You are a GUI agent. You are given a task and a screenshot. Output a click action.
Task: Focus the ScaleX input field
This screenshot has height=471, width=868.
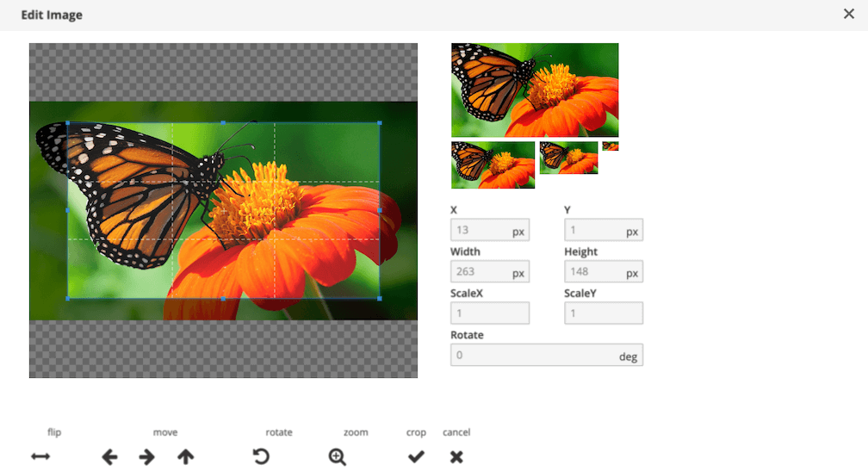[489, 313]
